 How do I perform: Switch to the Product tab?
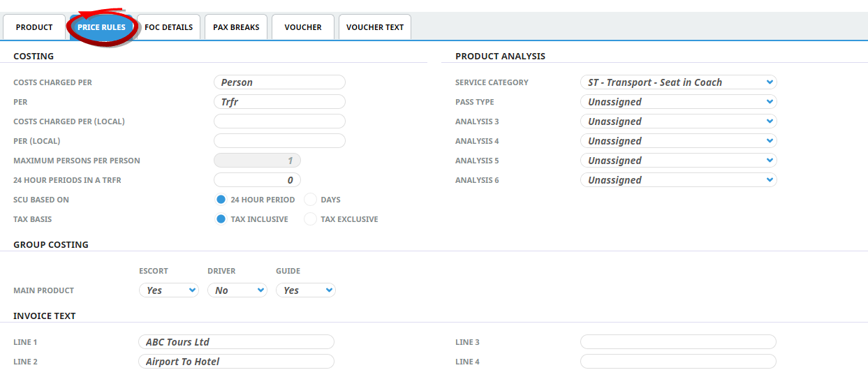tap(34, 27)
